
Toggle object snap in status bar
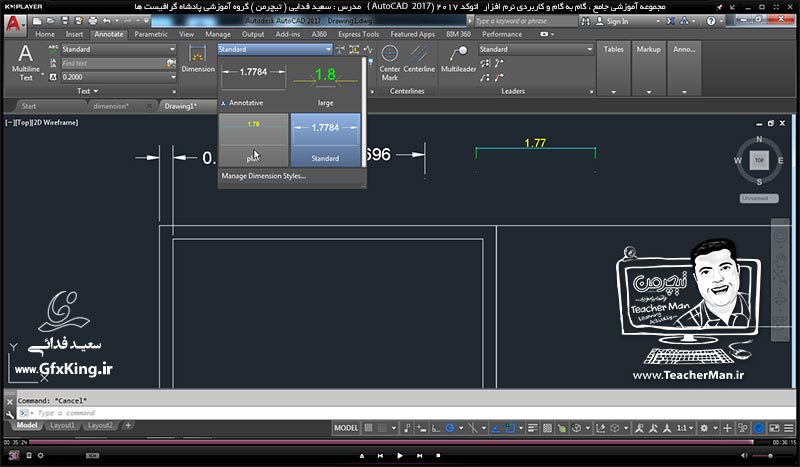509,428
